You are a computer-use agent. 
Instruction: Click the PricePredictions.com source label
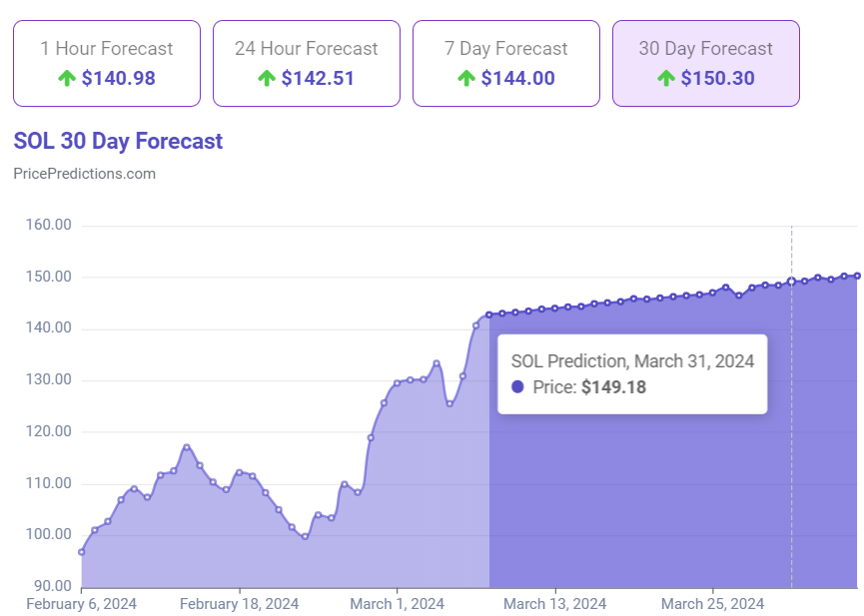pos(84,174)
